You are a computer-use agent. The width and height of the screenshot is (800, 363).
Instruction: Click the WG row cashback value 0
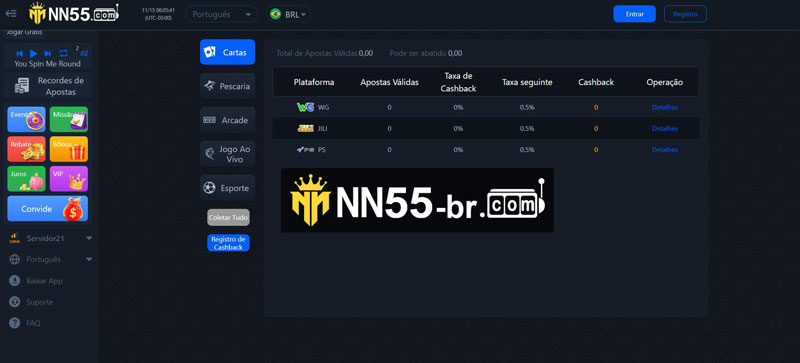[x=596, y=107]
